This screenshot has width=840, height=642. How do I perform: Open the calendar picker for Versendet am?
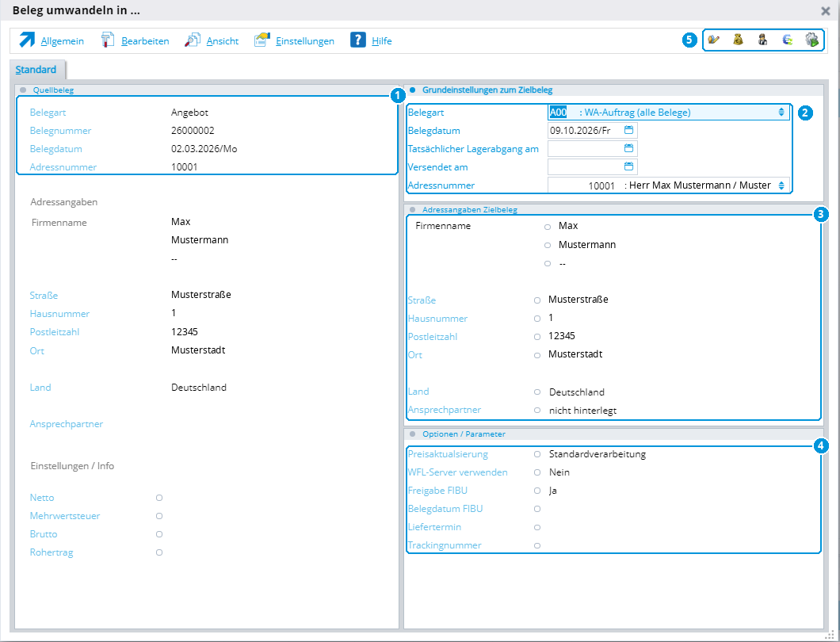pyautogui.click(x=629, y=166)
